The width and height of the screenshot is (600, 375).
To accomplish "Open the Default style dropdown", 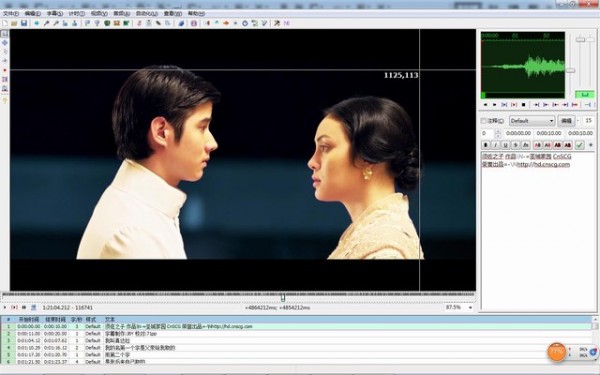I will (x=532, y=121).
